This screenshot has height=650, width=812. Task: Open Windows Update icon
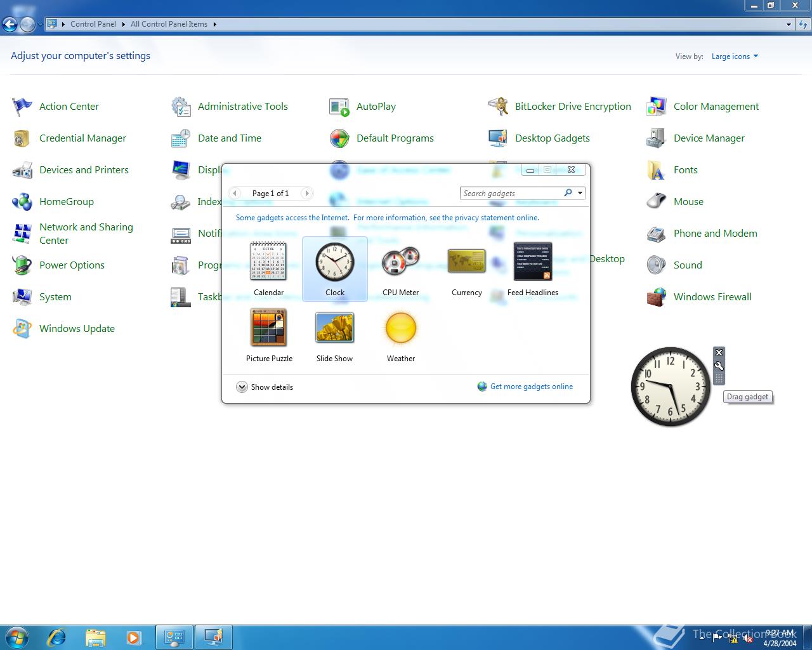pyautogui.click(x=22, y=329)
